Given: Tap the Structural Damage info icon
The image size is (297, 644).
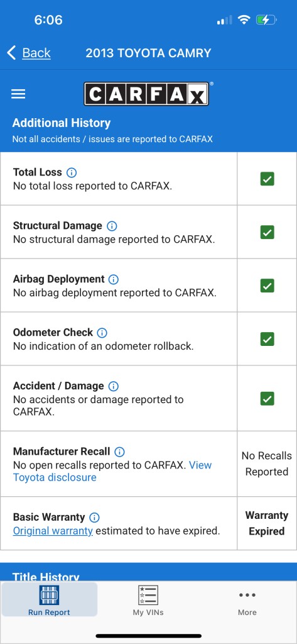Looking at the screenshot, I should click(x=112, y=226).
